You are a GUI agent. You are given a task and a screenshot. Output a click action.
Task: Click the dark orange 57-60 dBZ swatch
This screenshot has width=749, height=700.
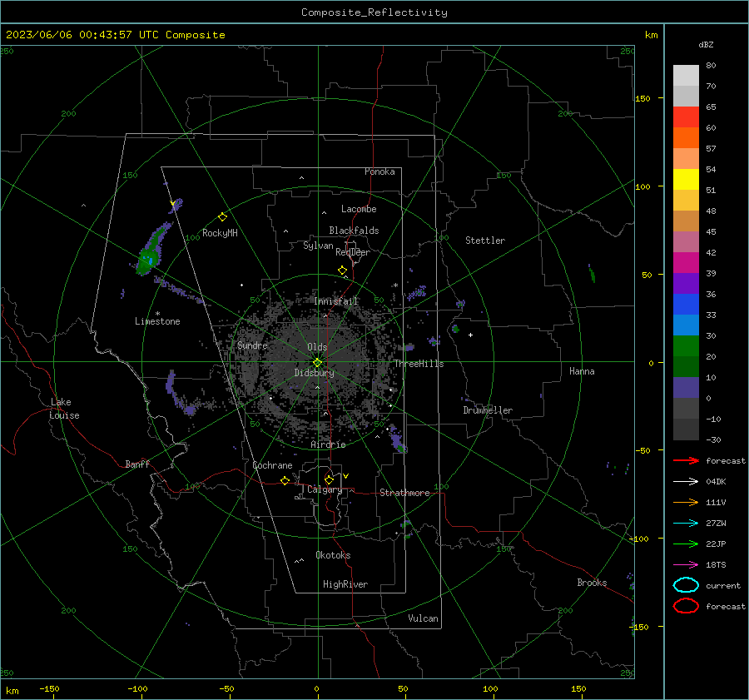pyautogui.click(x=686, y=137)
